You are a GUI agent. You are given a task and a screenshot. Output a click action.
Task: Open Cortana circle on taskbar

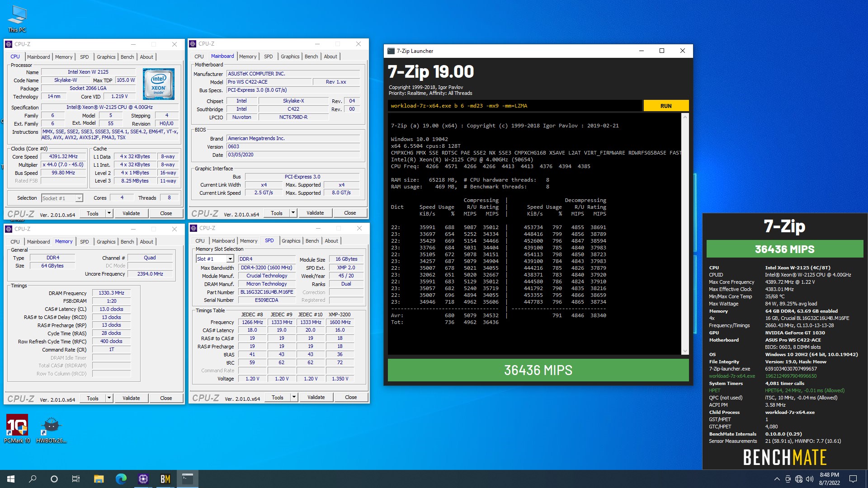click(54, 479)
